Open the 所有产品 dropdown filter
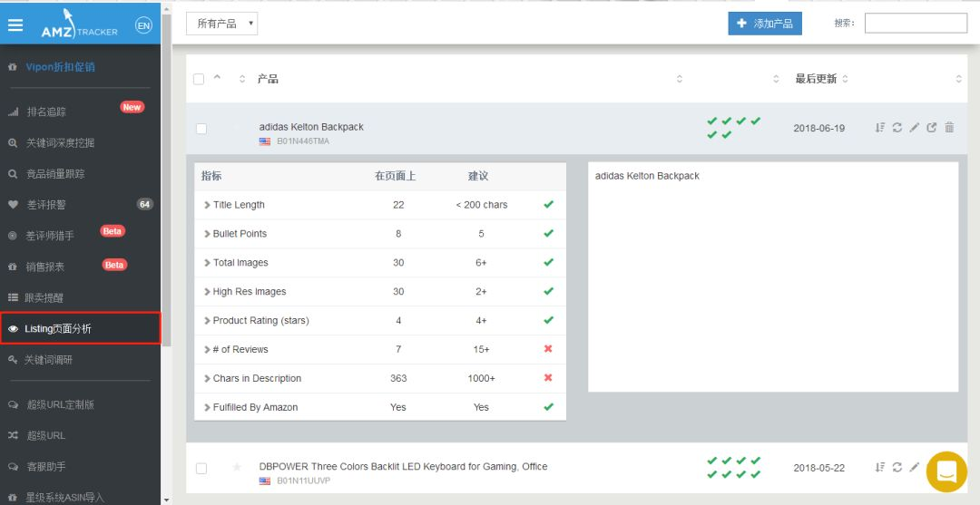The image size is (980, 505). coord(222,24)
